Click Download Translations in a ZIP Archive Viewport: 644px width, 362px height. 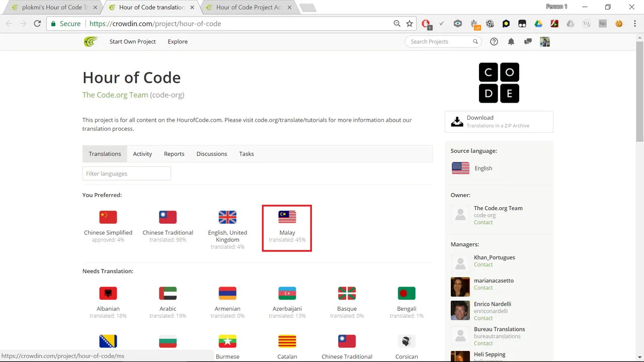tap(499, 122)
